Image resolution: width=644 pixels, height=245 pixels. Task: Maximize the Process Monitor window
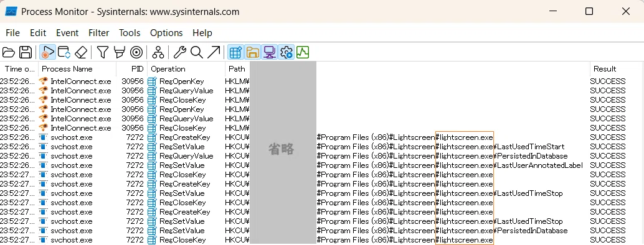(x=589, y=11)
